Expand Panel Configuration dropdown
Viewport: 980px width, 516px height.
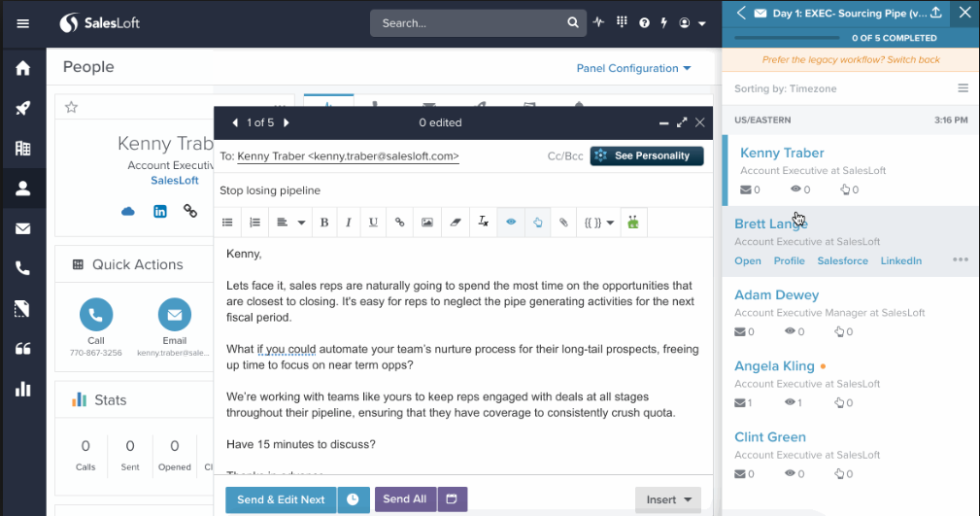tap(634, 68)
